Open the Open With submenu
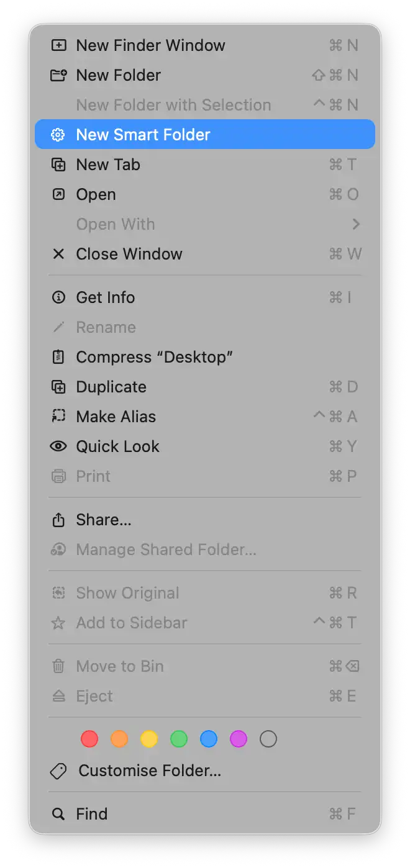This screenshot has height=868, width=410. (116, 224)
